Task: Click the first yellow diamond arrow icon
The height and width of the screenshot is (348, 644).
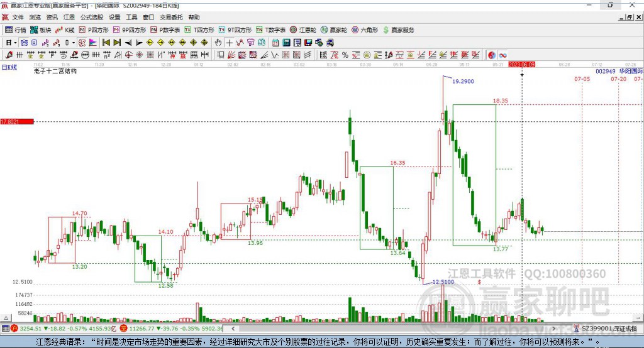Action: [x=150, y=43]
